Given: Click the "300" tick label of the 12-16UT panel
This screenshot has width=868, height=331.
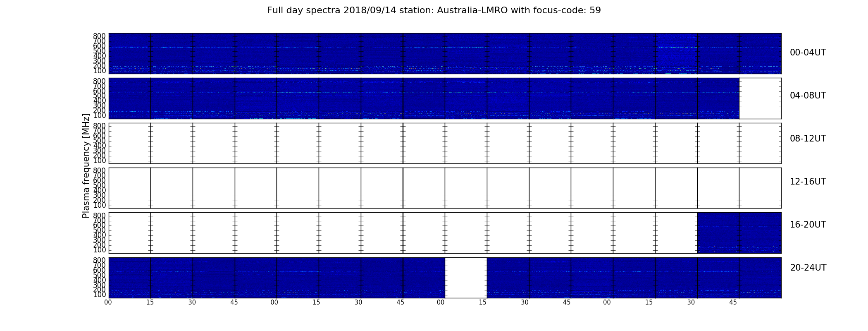Looking at the screenshot, I should tap(99, 195).
